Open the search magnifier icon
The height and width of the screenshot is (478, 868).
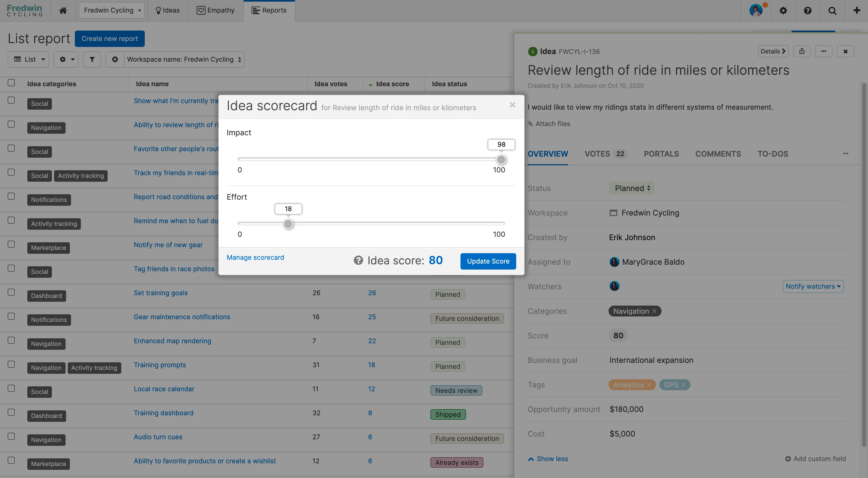point(832,10)
